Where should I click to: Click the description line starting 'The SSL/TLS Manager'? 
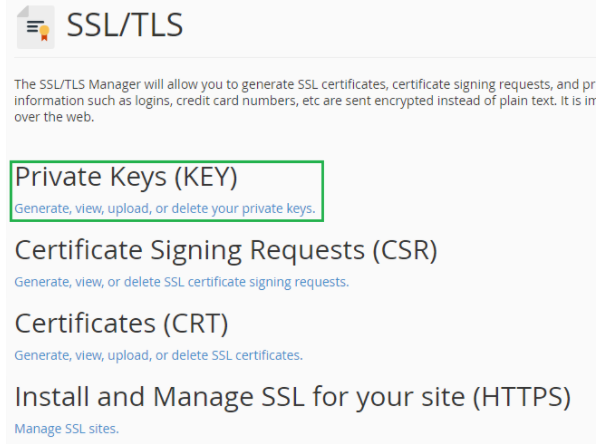pyautogui.click(x=300, y=85)
